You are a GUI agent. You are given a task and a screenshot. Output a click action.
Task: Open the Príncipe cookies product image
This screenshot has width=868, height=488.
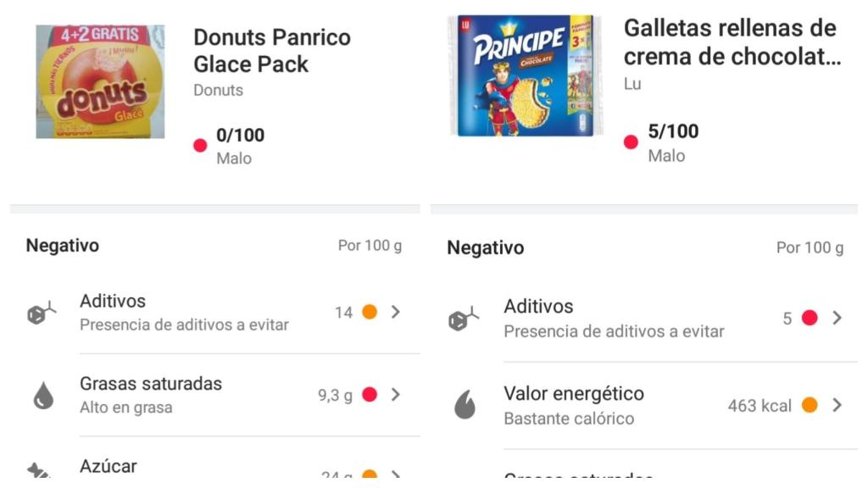click(525, 75)
